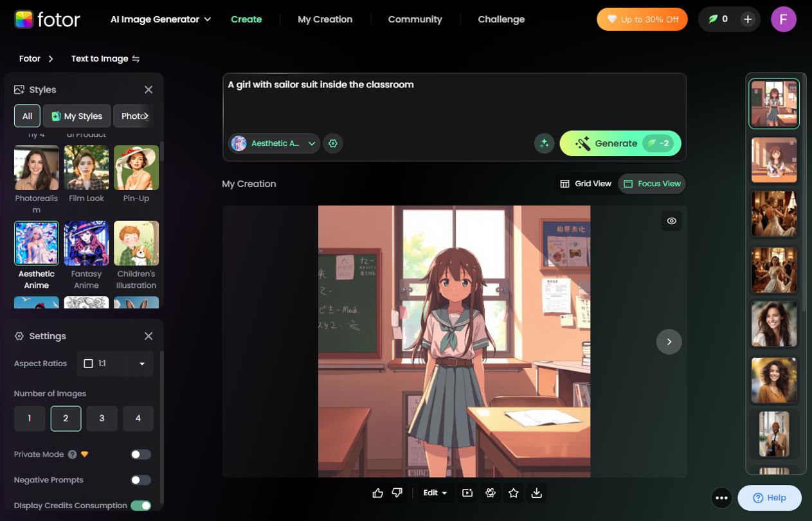812x521 pixels.
Task: Open the more options ellipsis button
Action: point(722,498)
